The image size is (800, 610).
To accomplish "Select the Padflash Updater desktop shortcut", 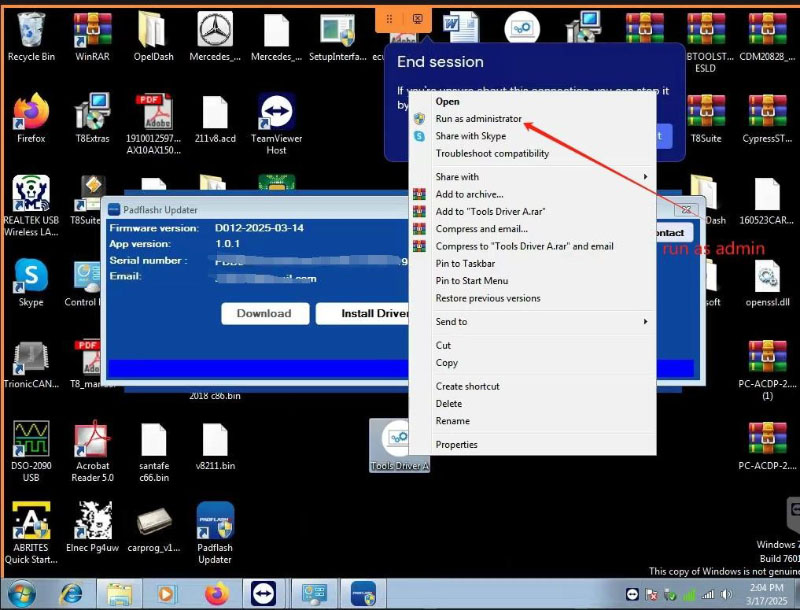I will (215, 522).
